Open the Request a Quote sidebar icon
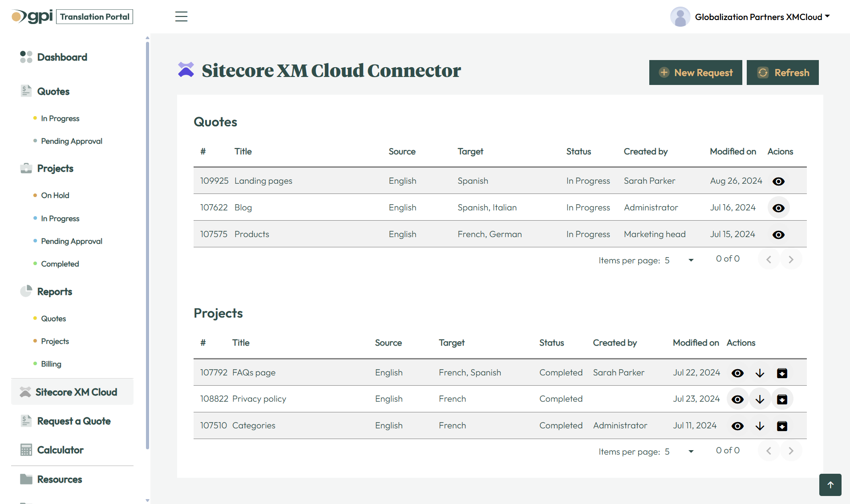Image resolution: width=850 pixels, height=504 pixels. coord(26,420)
